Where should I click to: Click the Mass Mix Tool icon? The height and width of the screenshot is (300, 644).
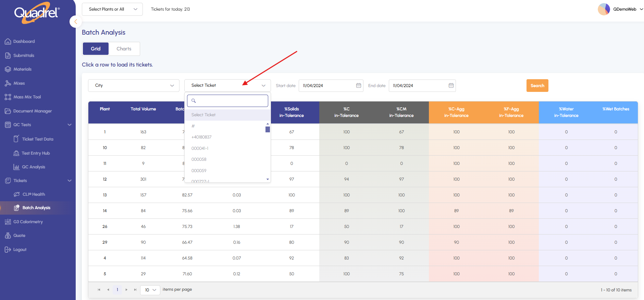8,97
